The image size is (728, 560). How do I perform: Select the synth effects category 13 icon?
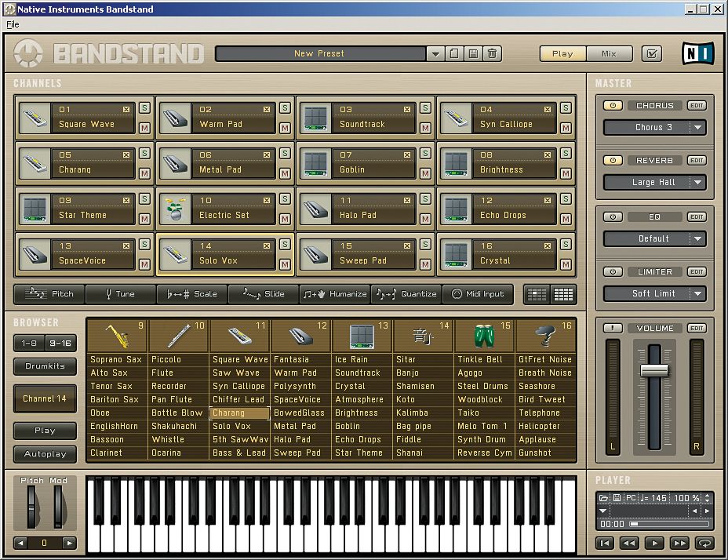(x=362, y=335)
